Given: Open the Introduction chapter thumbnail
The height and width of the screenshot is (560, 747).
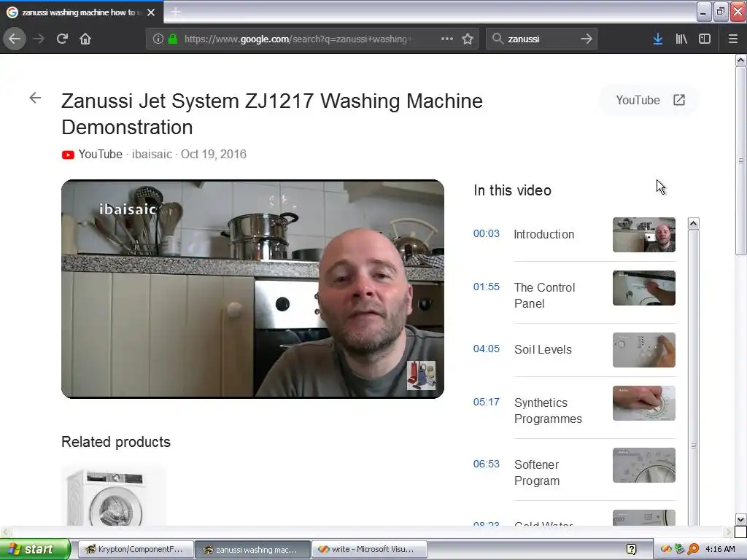Looking at the screenshot, I should [x=644, y=235].
